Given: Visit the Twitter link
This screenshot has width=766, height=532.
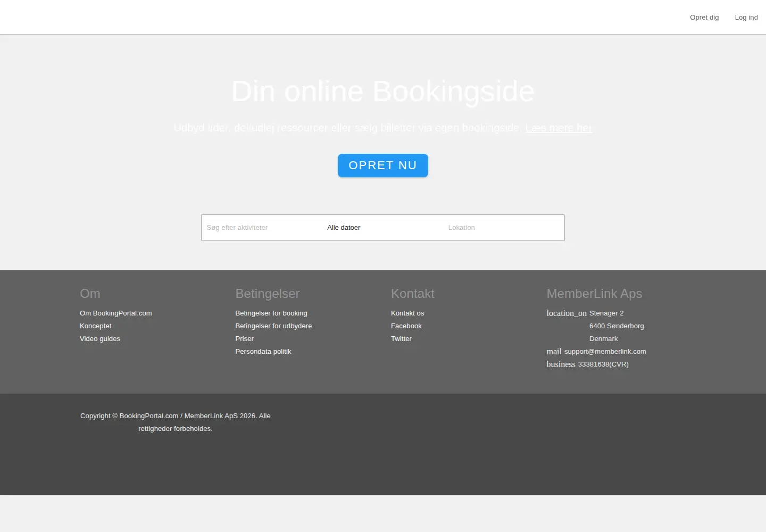Looking at the screenshot, I should (401, 339).
